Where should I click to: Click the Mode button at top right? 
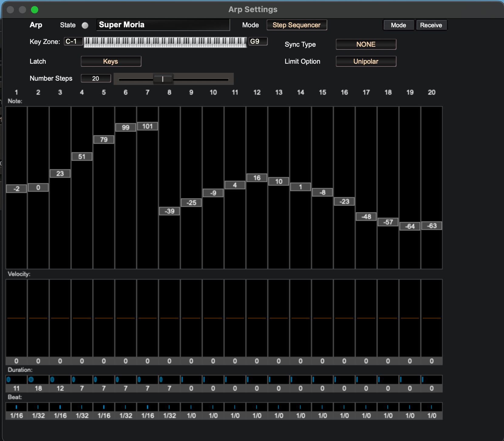[398, 25]
